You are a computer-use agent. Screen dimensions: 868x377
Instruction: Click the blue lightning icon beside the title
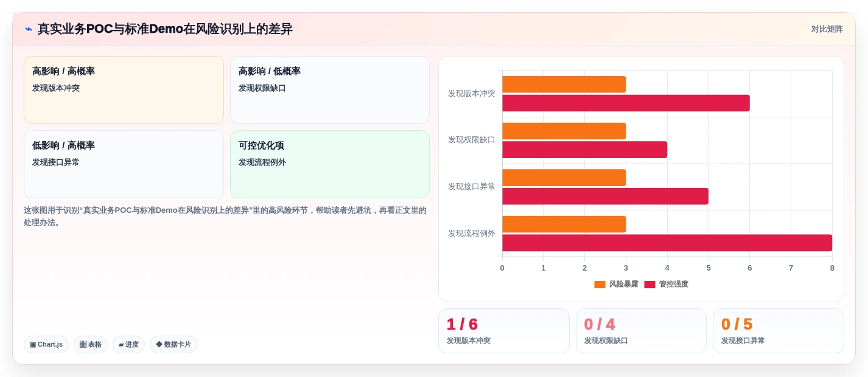click(29, 29)
